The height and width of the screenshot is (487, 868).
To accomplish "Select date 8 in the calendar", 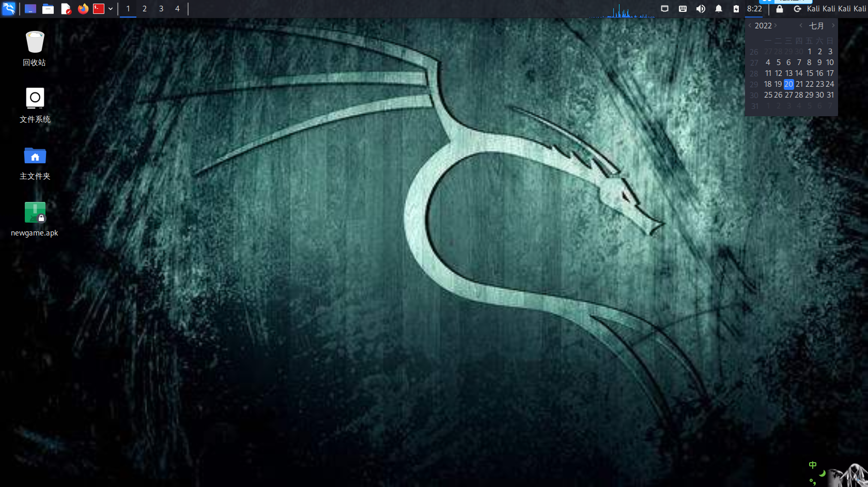I will [809, 62].
